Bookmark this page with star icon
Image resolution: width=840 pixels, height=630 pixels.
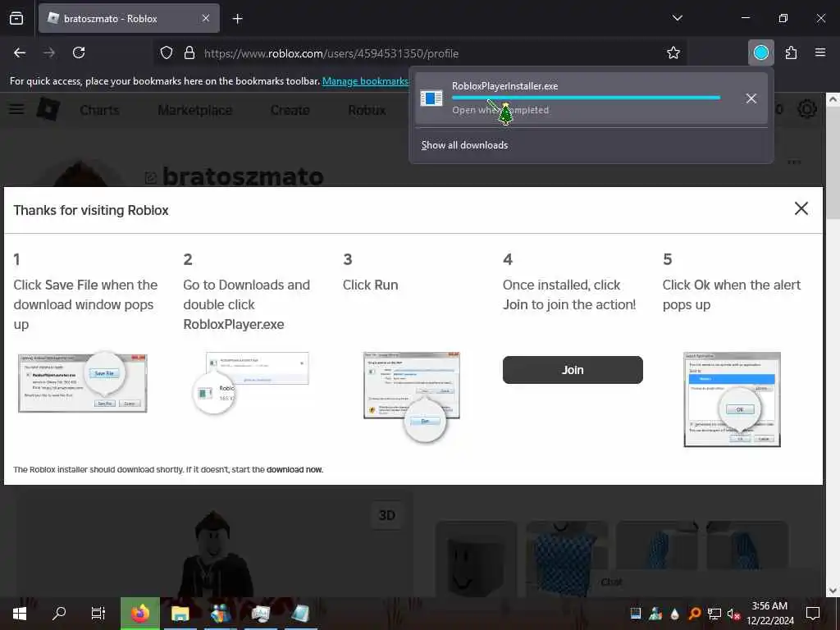point(673,52)
